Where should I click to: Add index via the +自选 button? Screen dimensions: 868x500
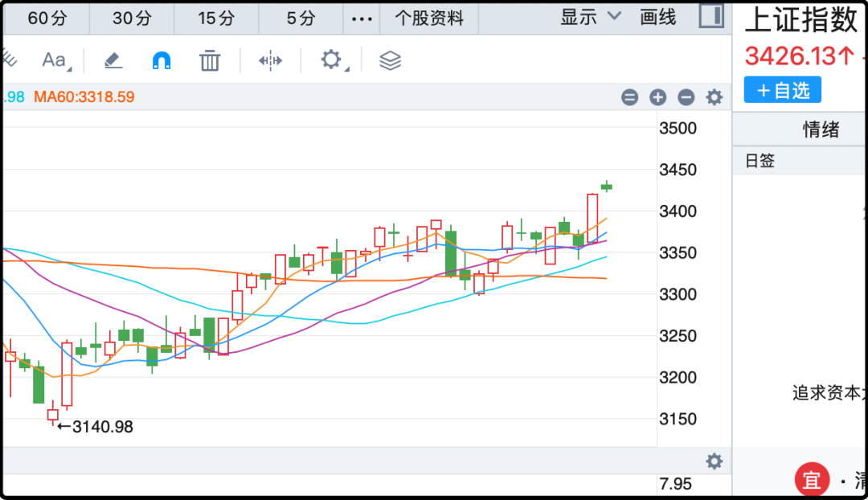click(x=782, y=90)
